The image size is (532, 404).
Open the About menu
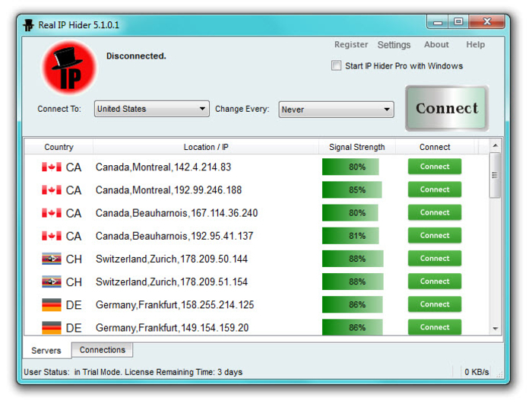click(x=436, y=45)
